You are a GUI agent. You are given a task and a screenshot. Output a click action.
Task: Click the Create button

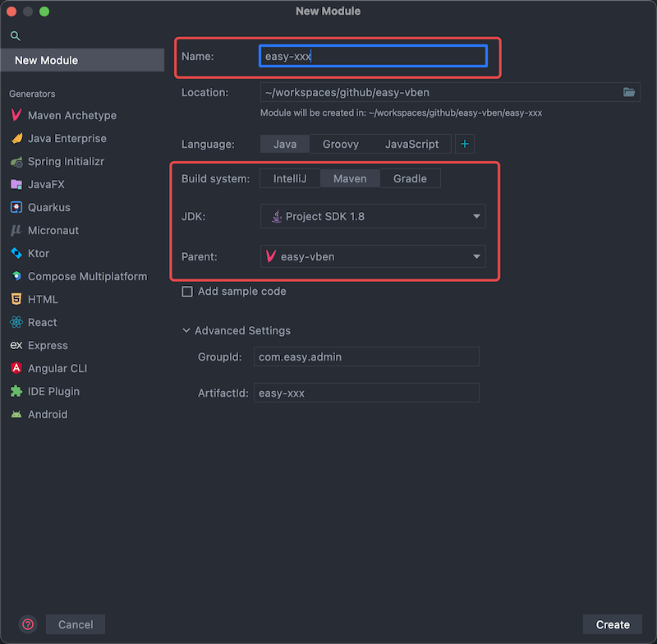point(612,624)
